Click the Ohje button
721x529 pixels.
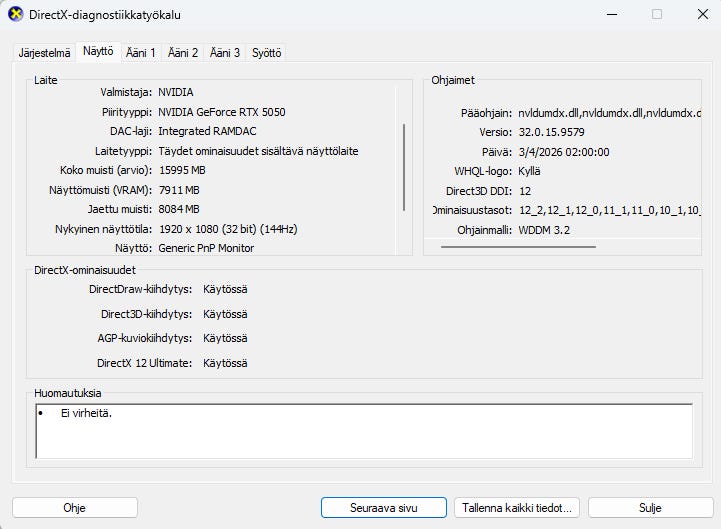click(x=74, y=508)
